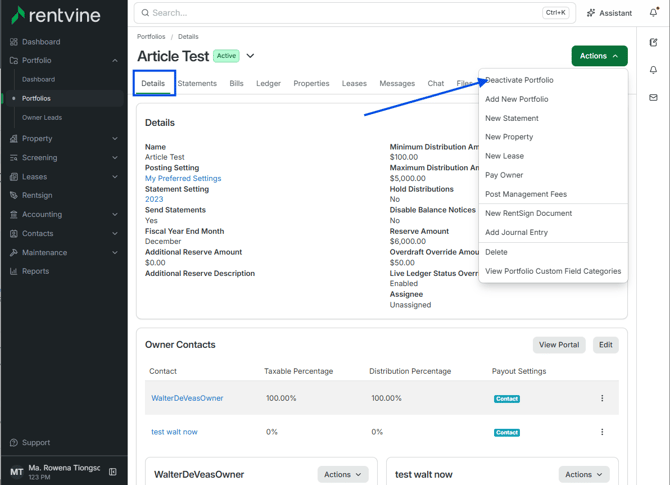This screenshot has width=670, height=485.
Task: Click the Reports chart icon
Action: click(x=14, y=271)
